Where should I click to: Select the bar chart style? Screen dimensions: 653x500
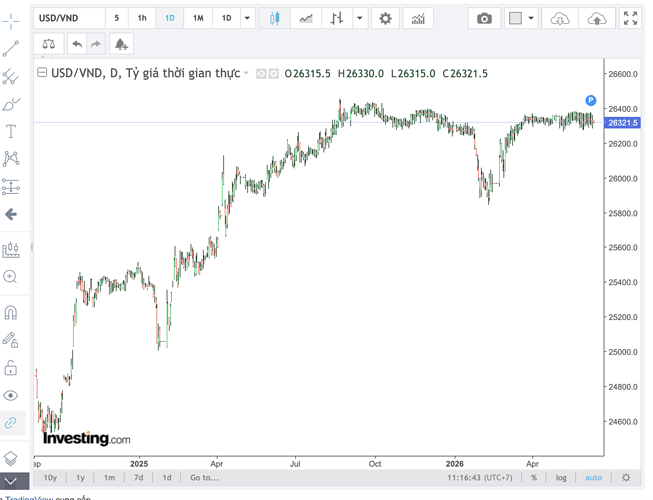coord(337,18)
